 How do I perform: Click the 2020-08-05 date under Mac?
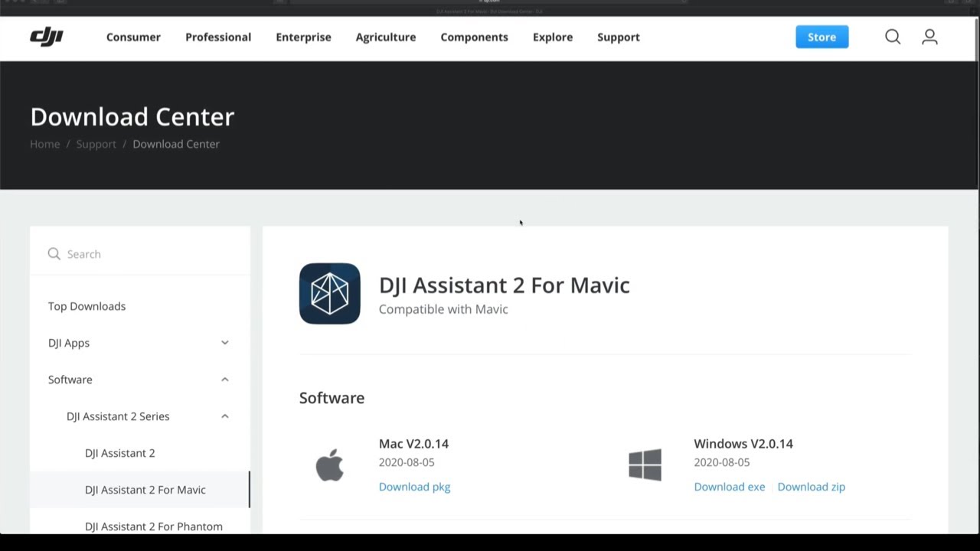point(407,462)
